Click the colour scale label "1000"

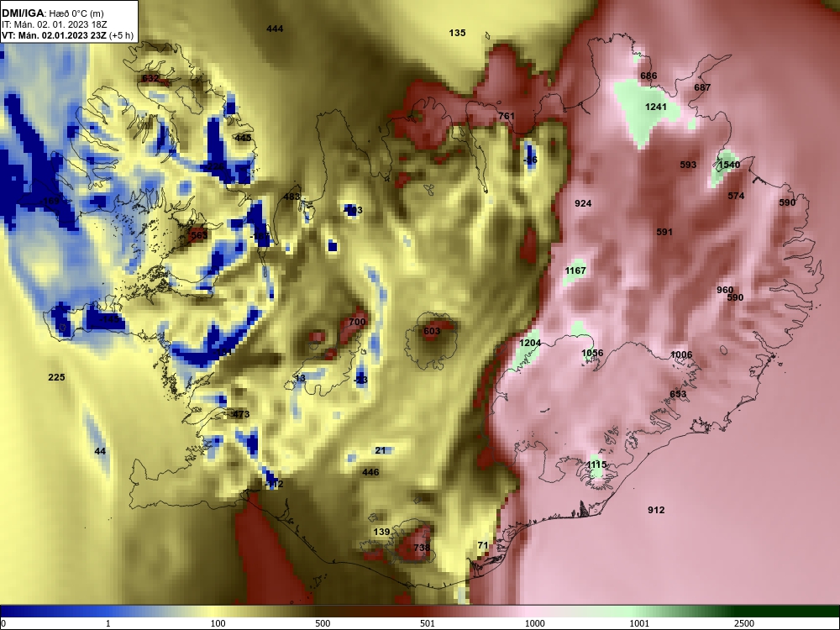(534, 623)
